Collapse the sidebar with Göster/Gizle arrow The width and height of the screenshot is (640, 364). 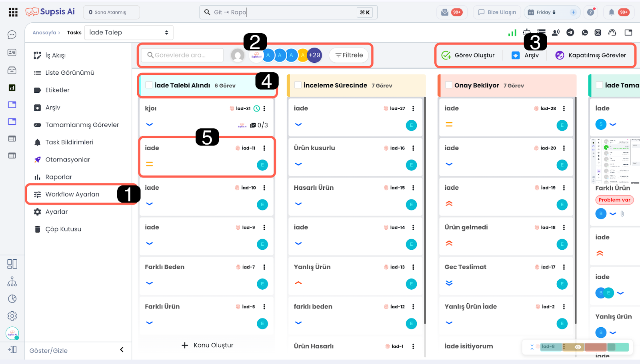pyautogui.click(x=122, y=350)
